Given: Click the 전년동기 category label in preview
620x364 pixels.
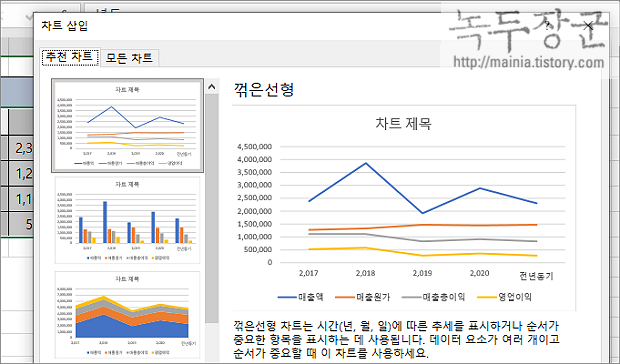Looking at the screenshot, I should click(536, 276).
